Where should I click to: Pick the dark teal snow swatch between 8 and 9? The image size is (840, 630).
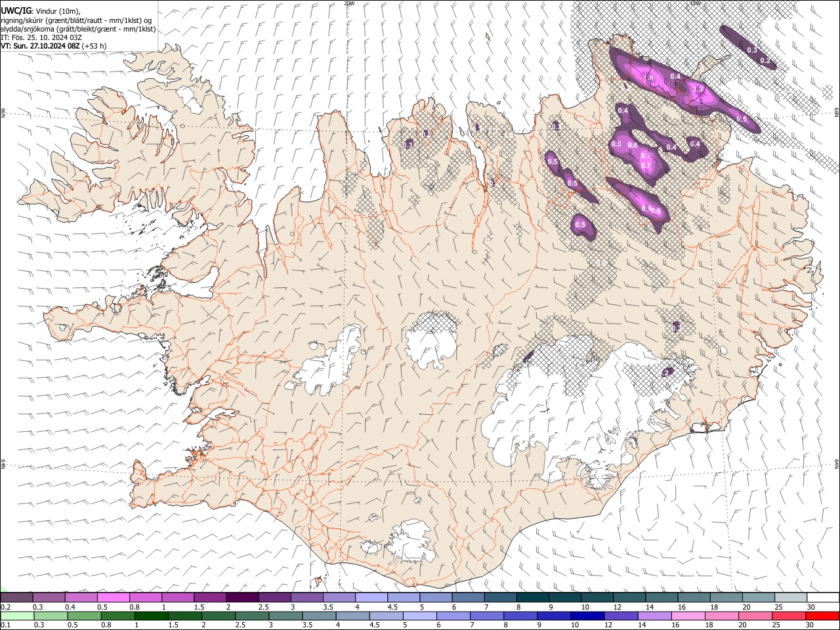533,597
